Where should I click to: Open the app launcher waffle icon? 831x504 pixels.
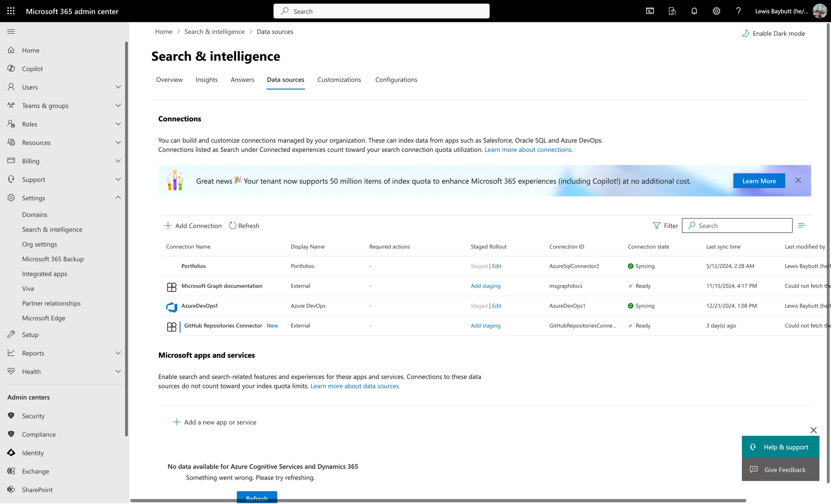pos(11,11)
